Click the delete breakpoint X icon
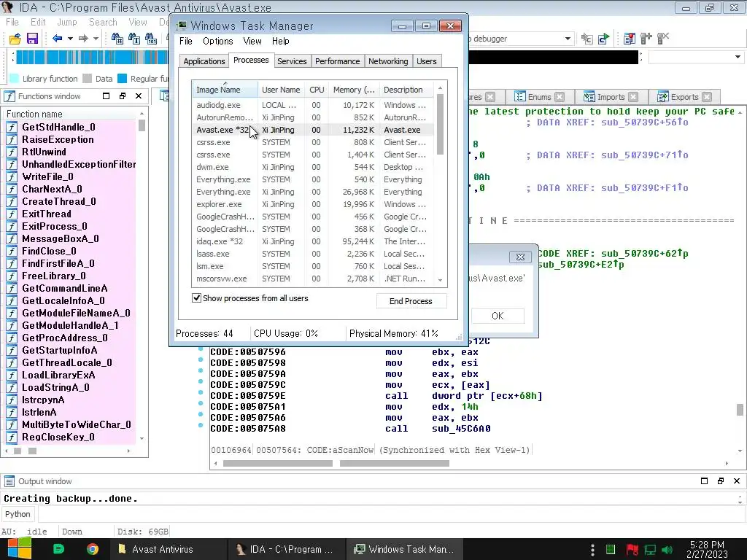The height and width of the screenshot is (560, 747). pyautogui.click(x=663, y=38)
